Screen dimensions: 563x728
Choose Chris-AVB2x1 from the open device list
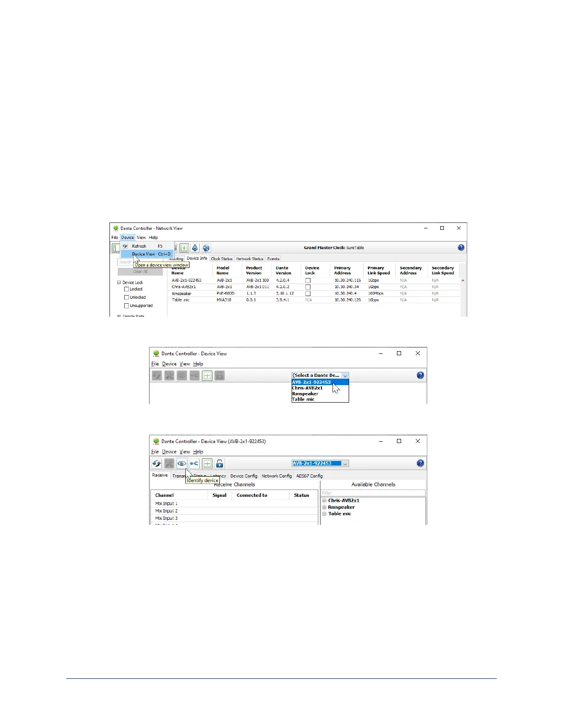(x=320, y=388)
